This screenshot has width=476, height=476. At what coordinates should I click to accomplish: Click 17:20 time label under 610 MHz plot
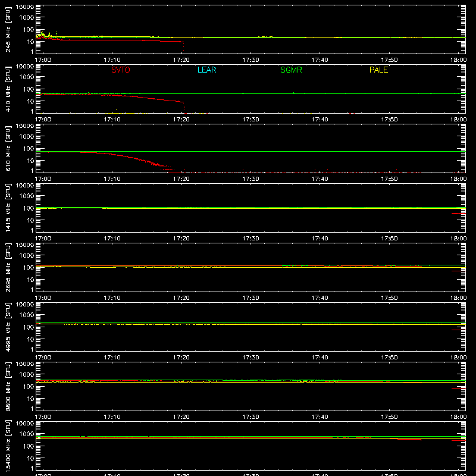click(x=181, y=179)
